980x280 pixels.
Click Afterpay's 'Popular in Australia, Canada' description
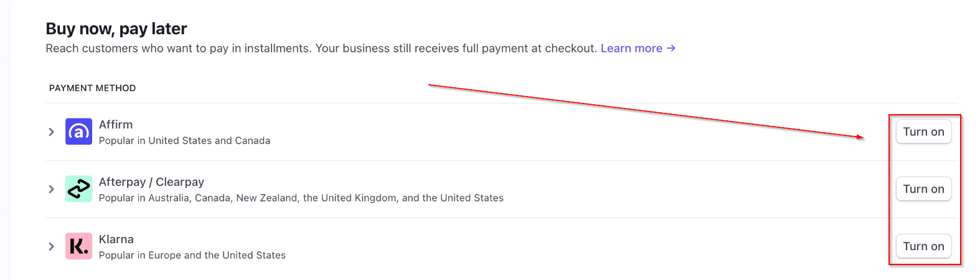(x=301, y=198)
